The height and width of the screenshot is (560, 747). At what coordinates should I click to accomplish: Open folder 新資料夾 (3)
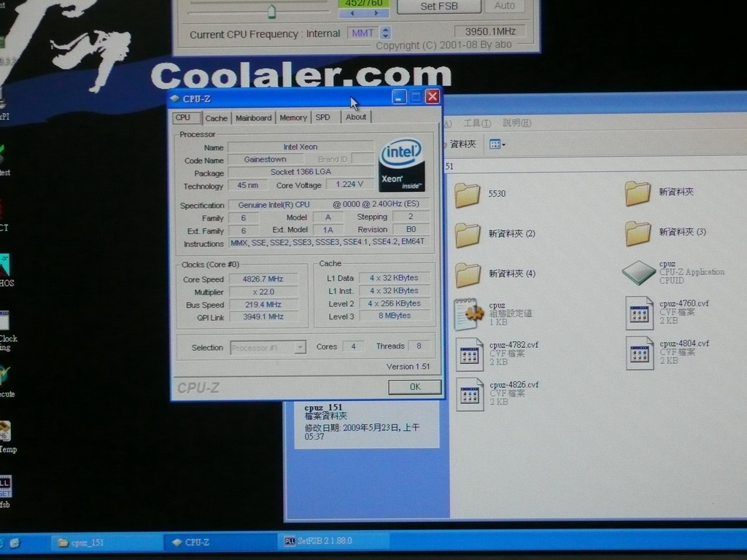[665, 233]
